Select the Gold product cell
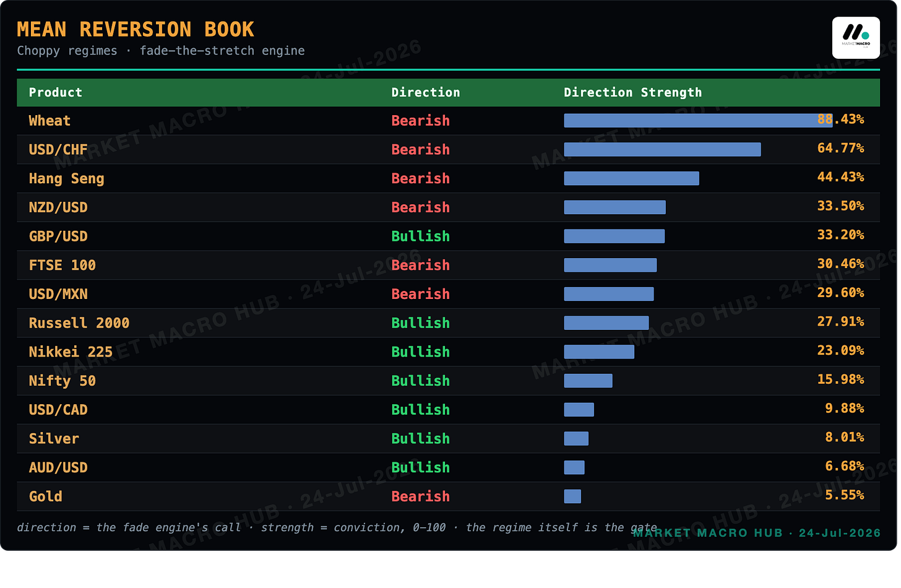This screenshot has height=588, width=901. pos(46,496)
